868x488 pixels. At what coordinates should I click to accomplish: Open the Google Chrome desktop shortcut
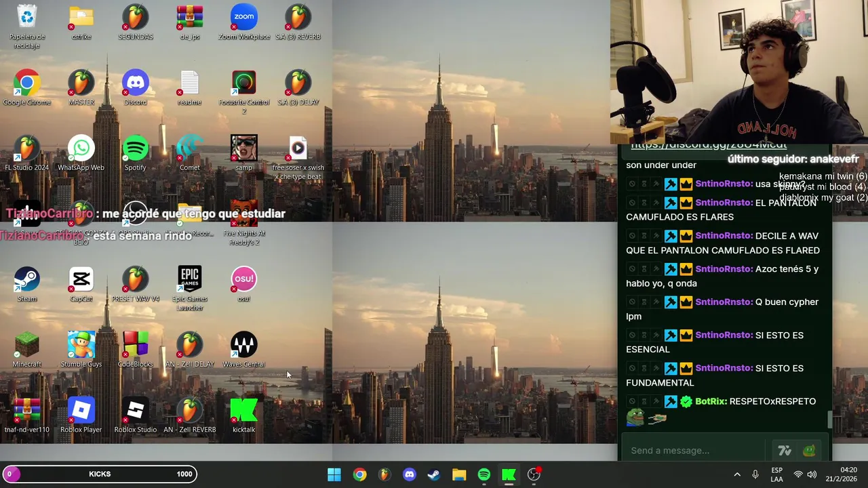pyautogui.click(x=27, y=87)
